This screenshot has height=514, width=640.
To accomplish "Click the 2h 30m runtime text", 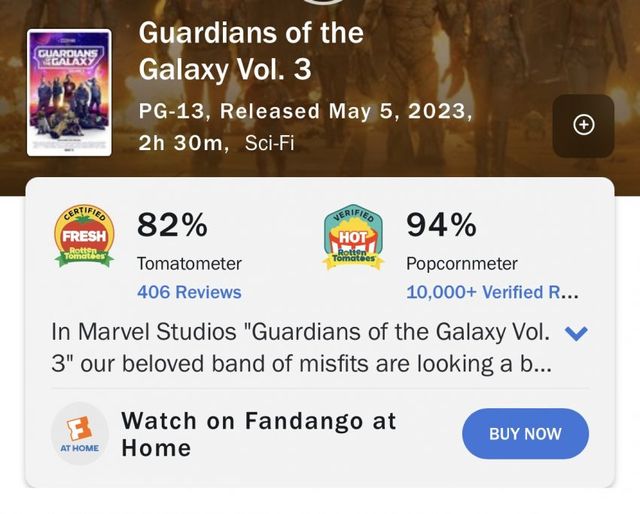I will 183,143.
